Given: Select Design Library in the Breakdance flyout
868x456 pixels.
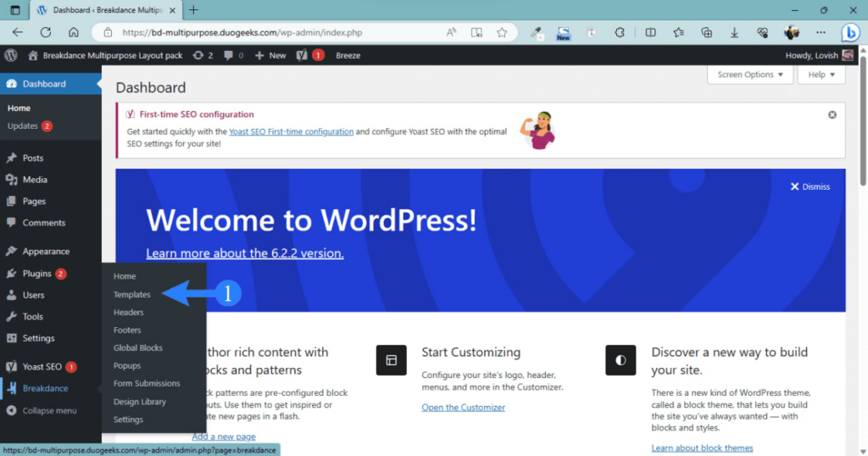Looking at the screenshot, I should point(140,402).
